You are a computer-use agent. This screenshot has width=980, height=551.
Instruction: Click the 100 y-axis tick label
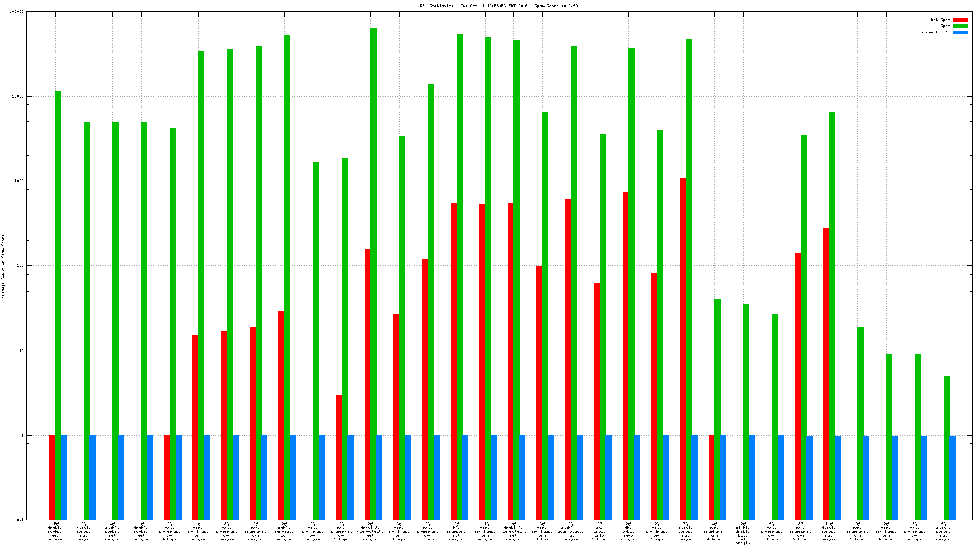(19, 266)
